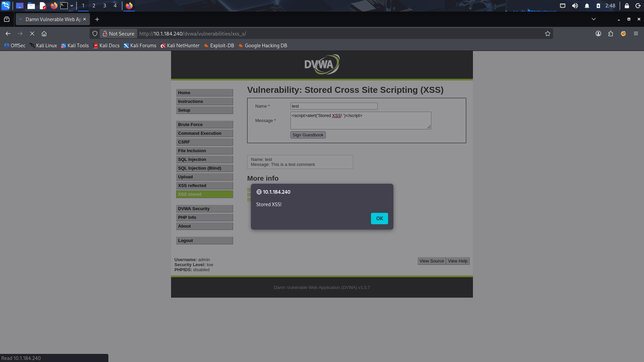
Task: Switch to workspace 2
Action: [x=94, y=6]
